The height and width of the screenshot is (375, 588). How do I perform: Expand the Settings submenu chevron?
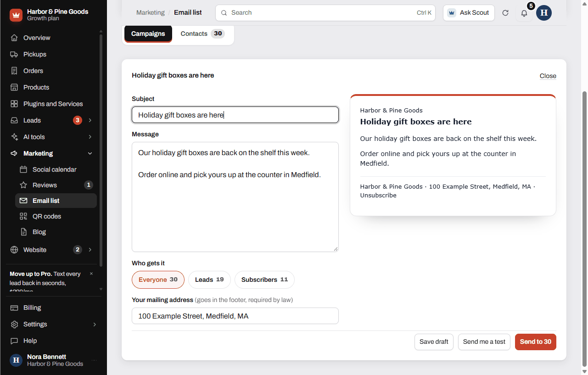click(95, 324)
